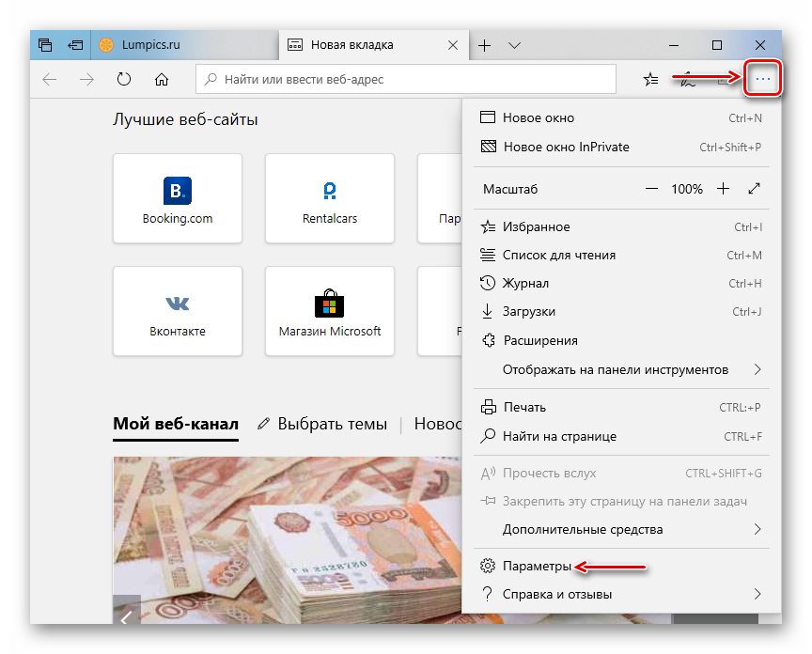Open a new tab with plus button

coord(484,45)
